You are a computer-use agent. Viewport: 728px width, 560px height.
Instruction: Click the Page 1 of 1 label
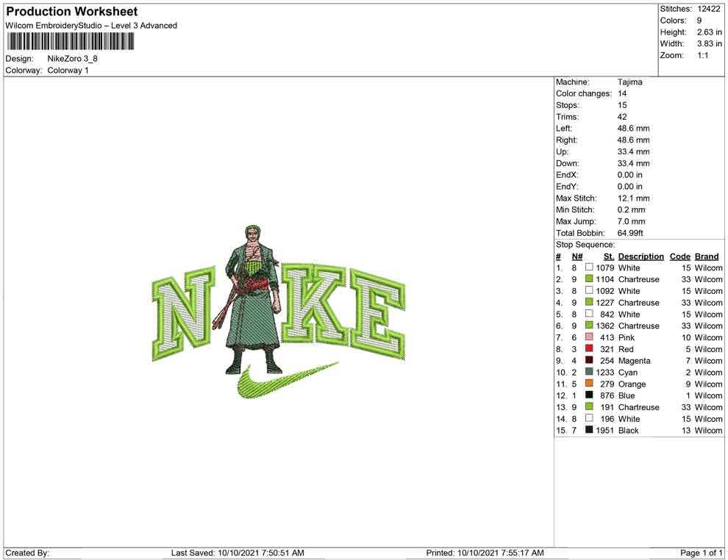click(x=701, y=553)
